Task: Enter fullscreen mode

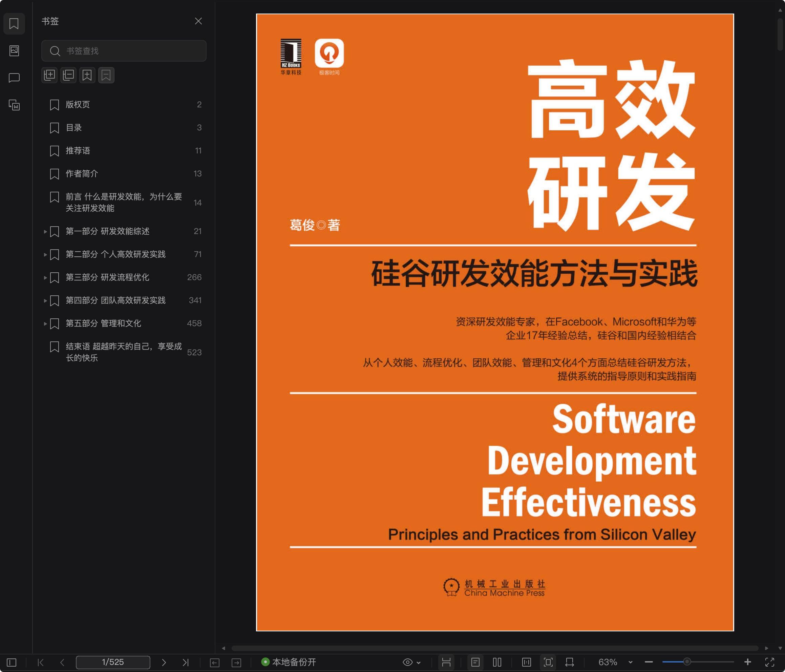Action: 769,662
